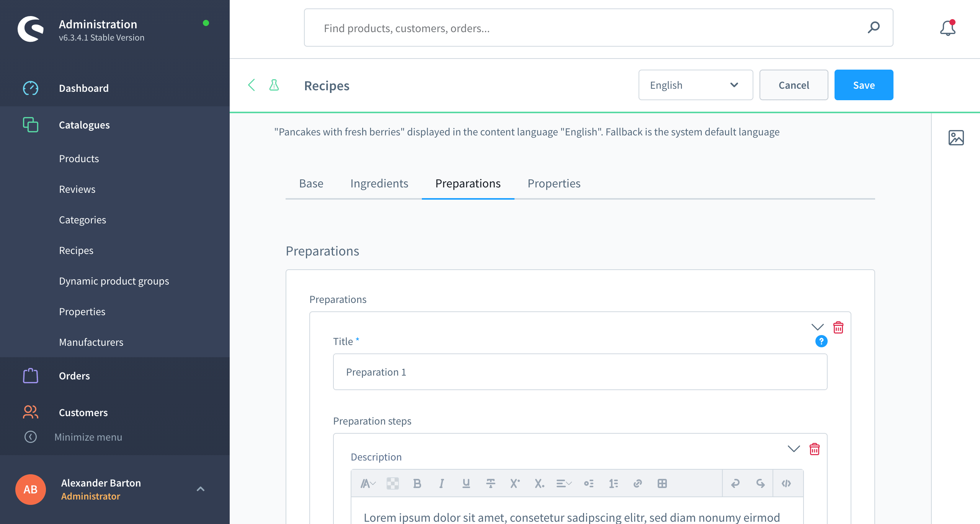Expand the user menu for Alexander Barton
980x524 pixels.
[x=200, y=489]
